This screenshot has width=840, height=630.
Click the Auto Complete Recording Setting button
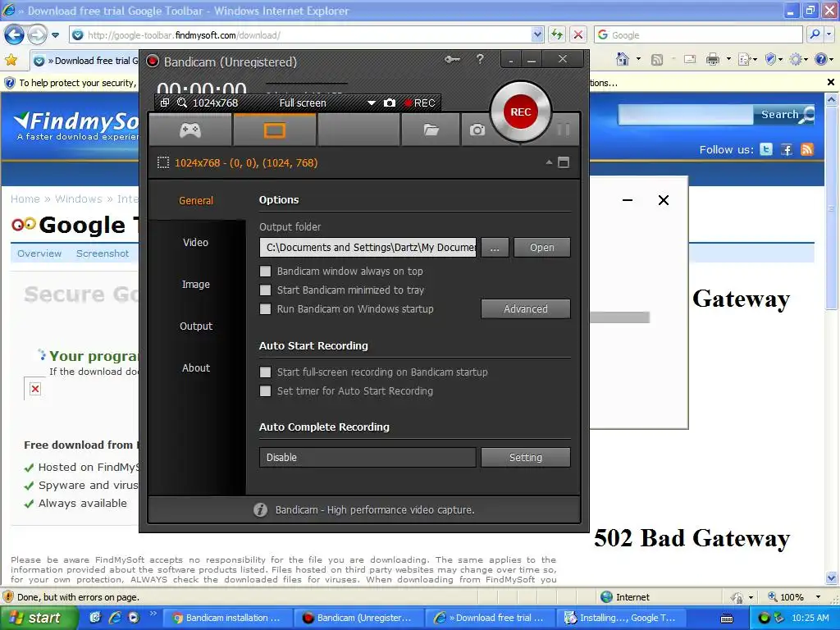(526, 458)
